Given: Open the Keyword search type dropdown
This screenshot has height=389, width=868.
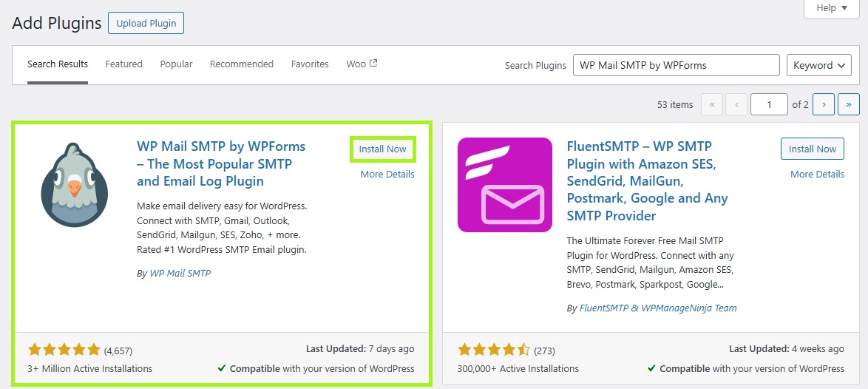Looking at the screenshot, I should (x=819, y=65).
